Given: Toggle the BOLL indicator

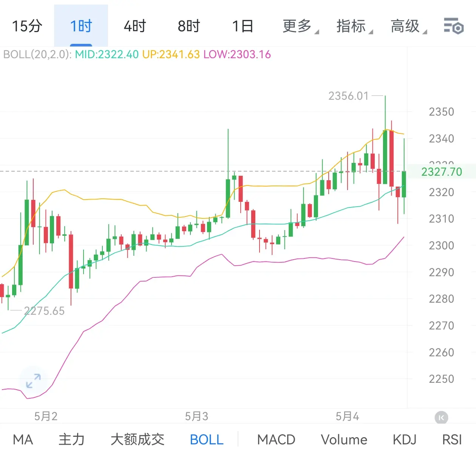Looking at the screenshot, I should pos(207,439).
